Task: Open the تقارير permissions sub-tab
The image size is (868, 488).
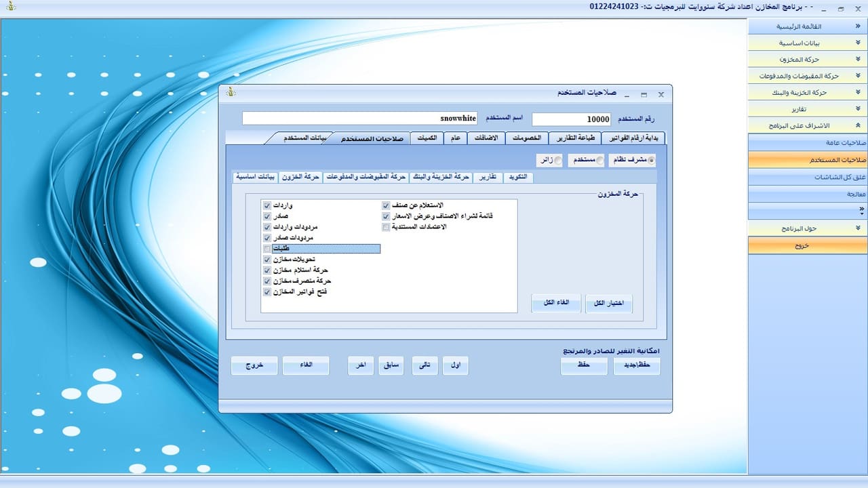Action: (x=488, y=177)
